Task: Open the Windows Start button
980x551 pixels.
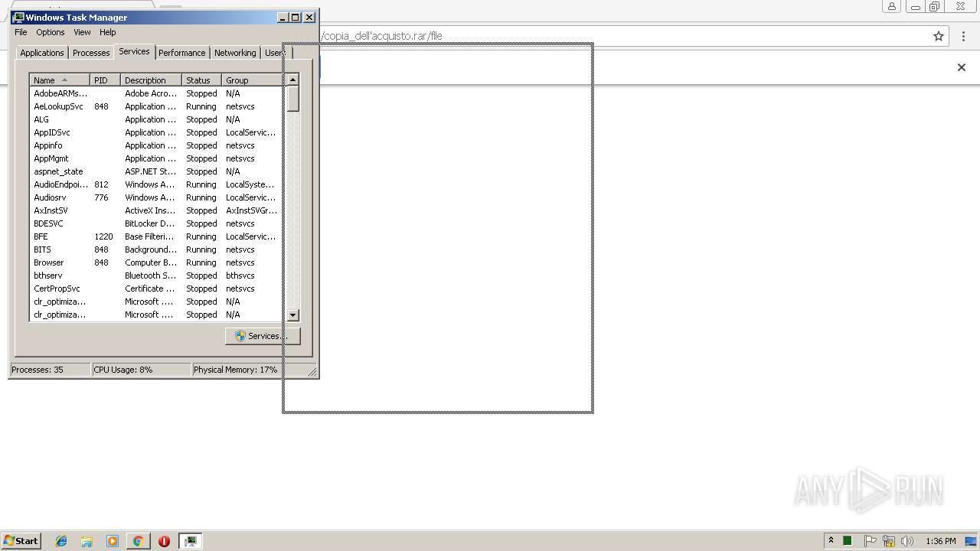Action: [x=21, y=540]
